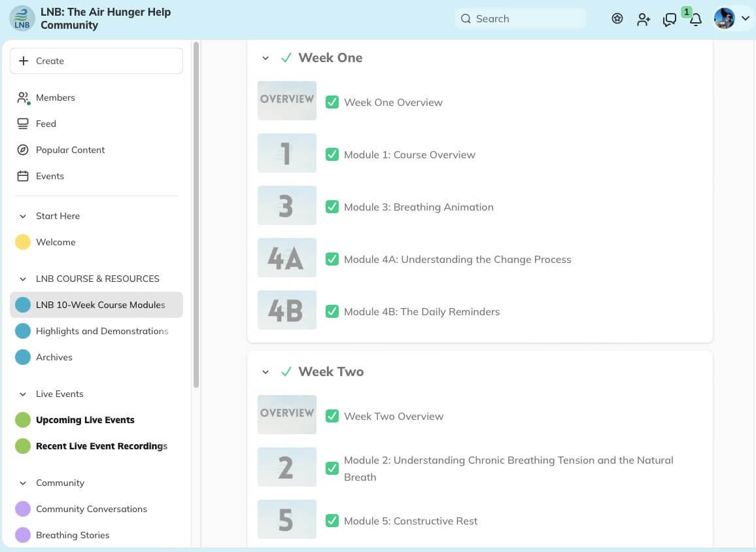The image size is (756, 552).
Task: Toggle Week Two Overview completion checkbox
Action: tap(332, 416)
